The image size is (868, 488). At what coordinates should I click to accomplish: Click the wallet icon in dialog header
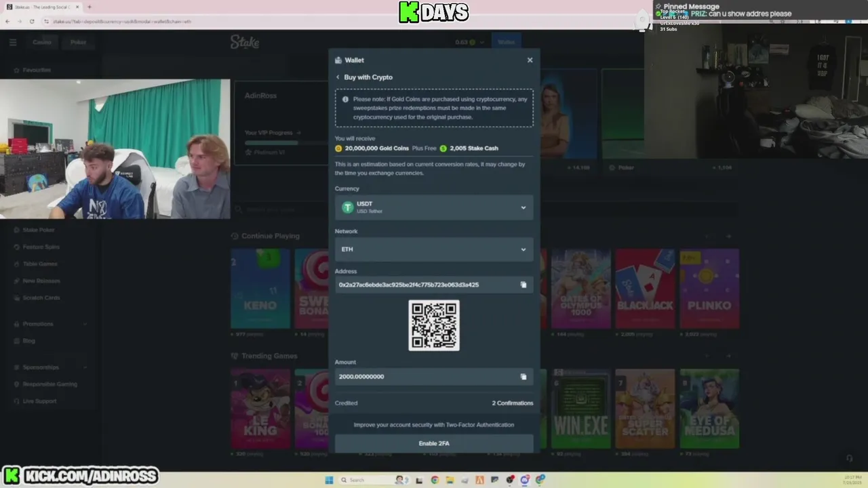[338, 60]
